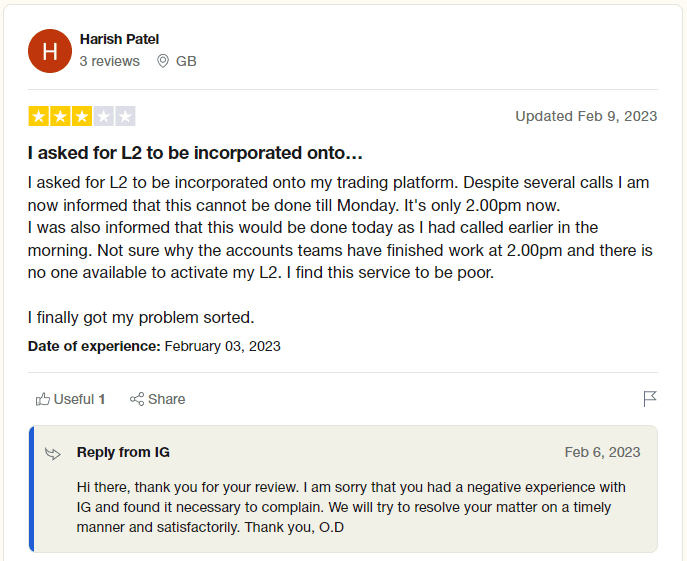Viewport: 687px width, 561px height.
Task: Click the Date of experience line
Action: coord(154,346)
